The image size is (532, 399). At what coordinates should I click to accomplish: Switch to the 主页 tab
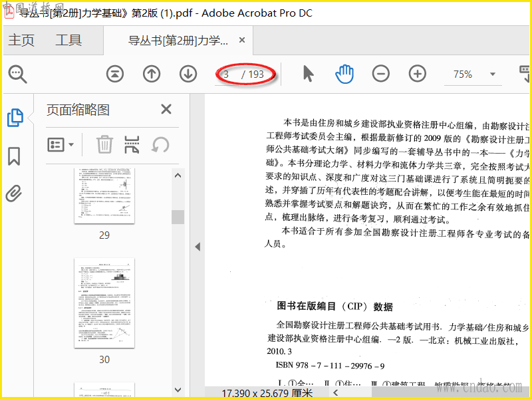tap(21, 40)
